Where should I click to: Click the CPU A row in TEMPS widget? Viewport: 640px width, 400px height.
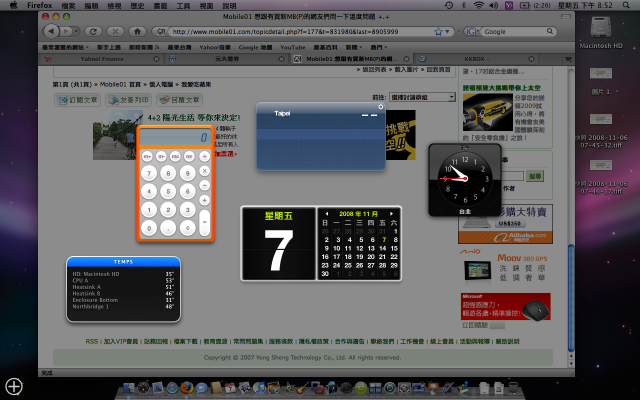pyautogui.click(x=123, y=280)
